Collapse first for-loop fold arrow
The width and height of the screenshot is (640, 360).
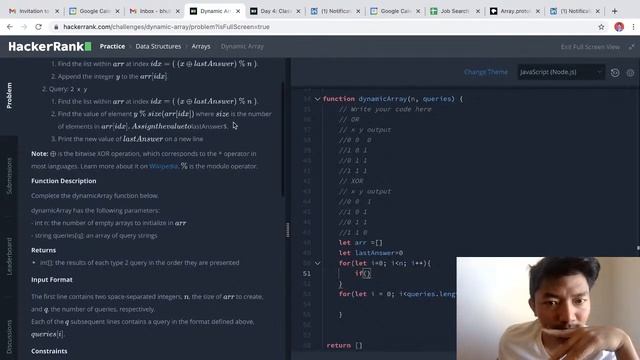[x=317, y=263]
